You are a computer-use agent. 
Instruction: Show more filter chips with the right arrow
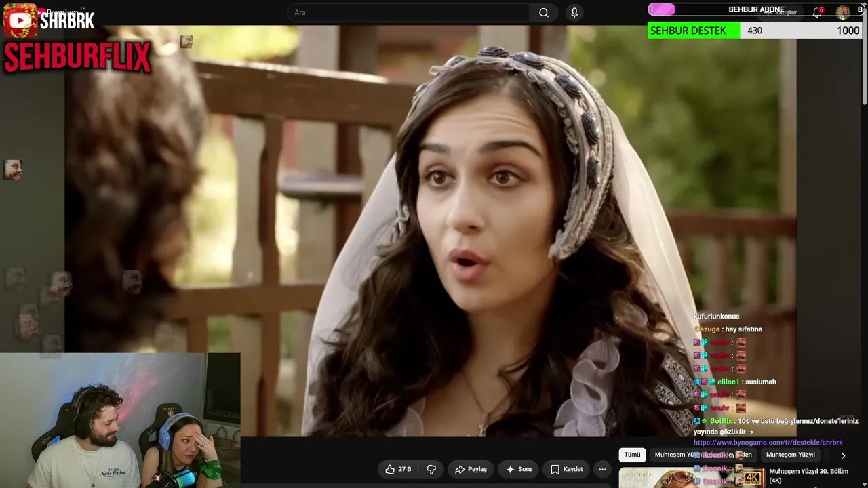coord(843,455)
